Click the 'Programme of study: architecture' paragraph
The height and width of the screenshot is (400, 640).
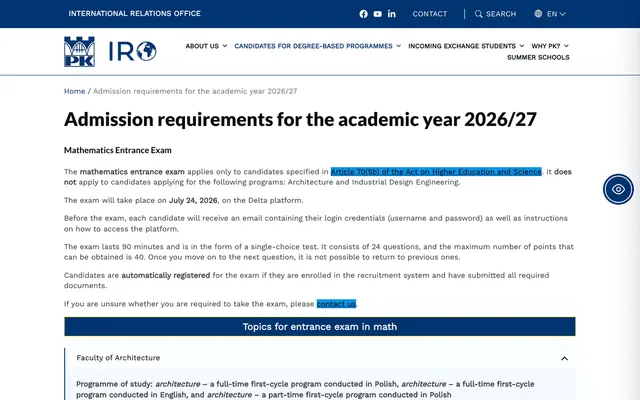pyautogui.click(x=305, y=389)
